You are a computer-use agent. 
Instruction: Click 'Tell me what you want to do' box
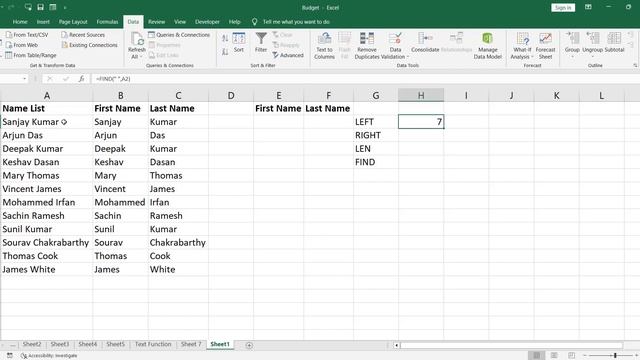point(296,22)
